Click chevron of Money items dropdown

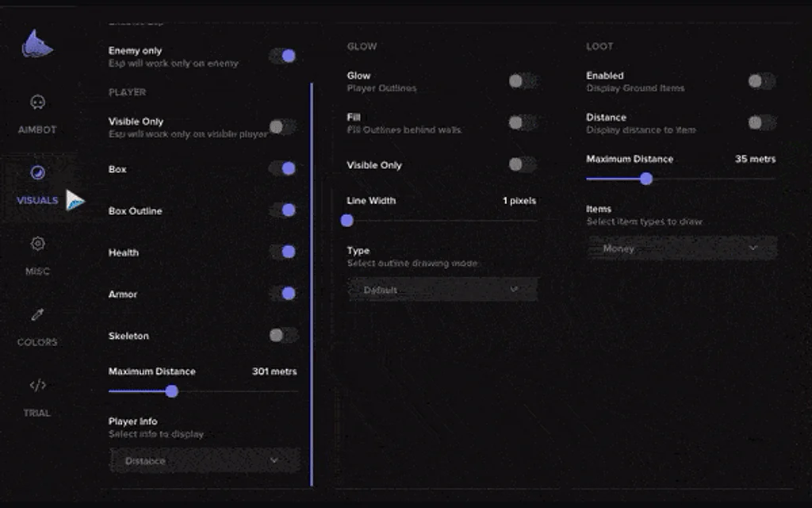point(753,248)
